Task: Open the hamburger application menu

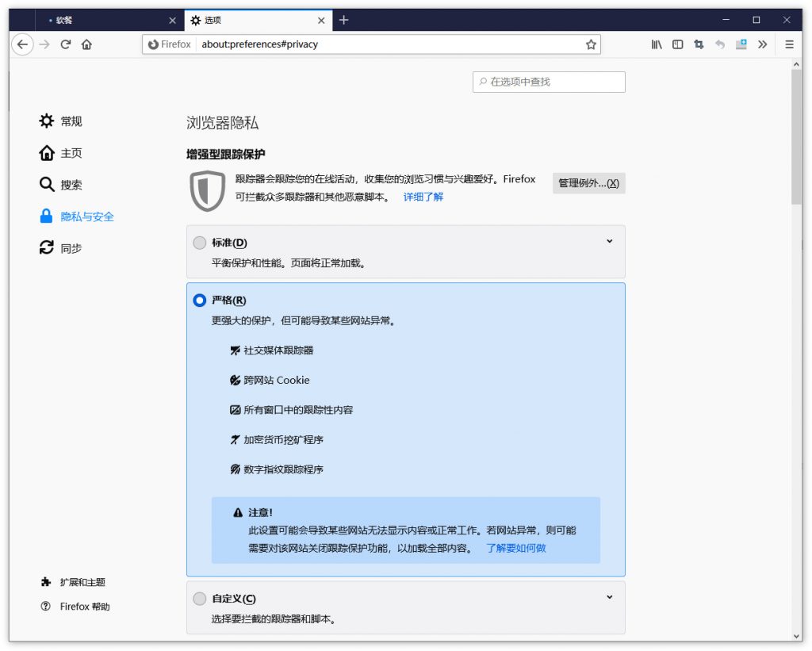Action: [789, 44]
